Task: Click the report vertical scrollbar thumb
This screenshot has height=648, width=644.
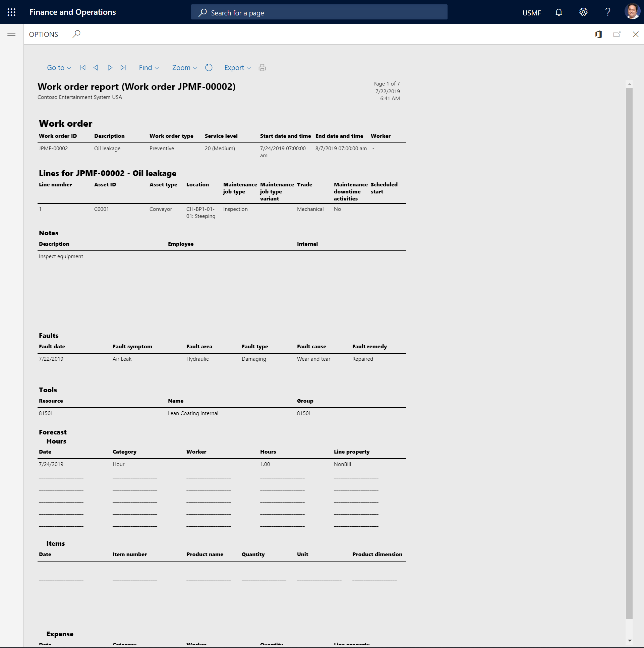Action: 629,353
